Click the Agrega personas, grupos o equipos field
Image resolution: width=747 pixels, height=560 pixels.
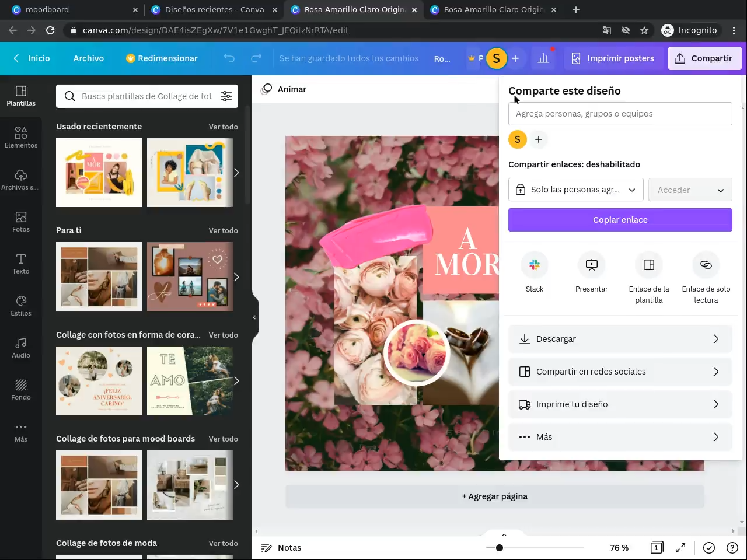620,114
